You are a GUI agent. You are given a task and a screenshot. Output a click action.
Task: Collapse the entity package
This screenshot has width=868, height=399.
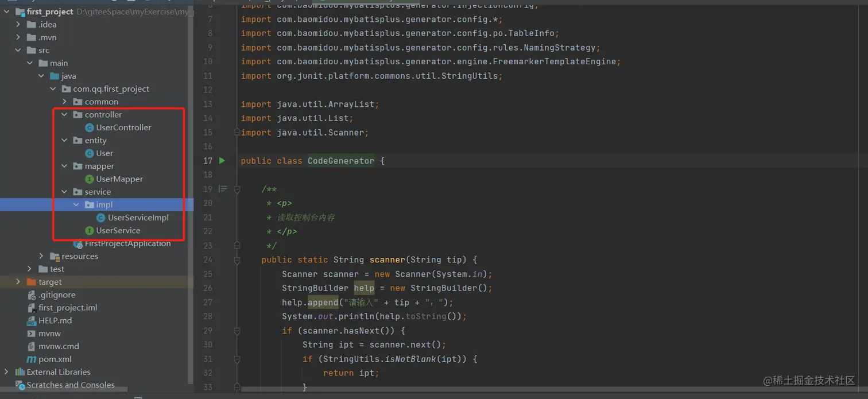tap(65, 141)
